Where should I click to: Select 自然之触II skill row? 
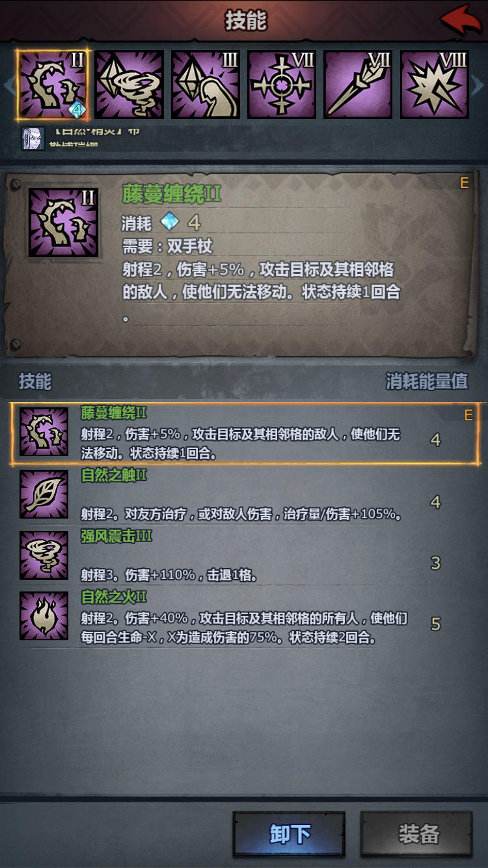coord(244,494)
